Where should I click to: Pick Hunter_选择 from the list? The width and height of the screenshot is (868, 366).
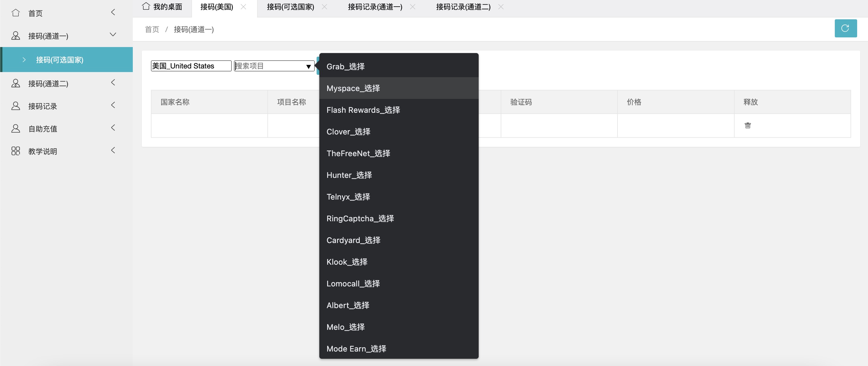[x=399, y=175]
